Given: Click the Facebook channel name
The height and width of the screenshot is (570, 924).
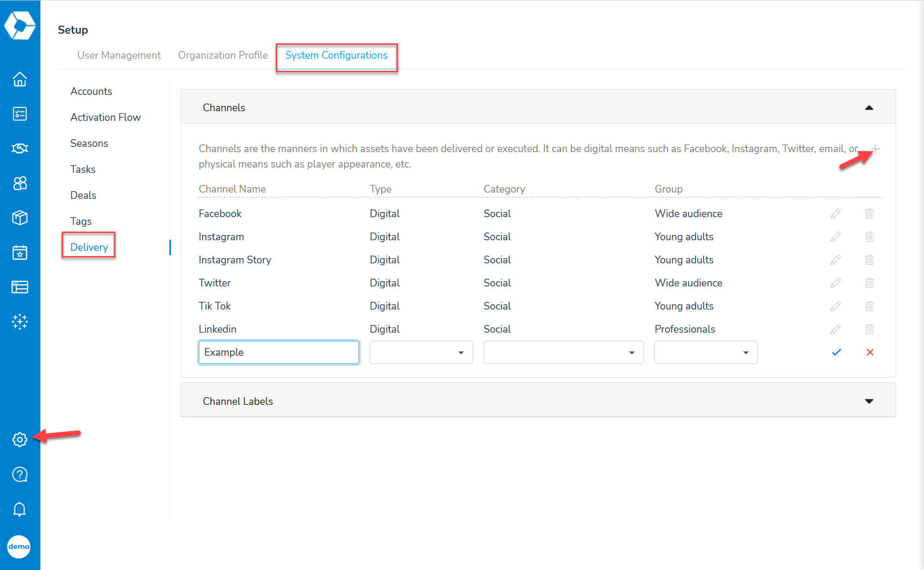Looking at the screenshot, I should coord(220,214).
